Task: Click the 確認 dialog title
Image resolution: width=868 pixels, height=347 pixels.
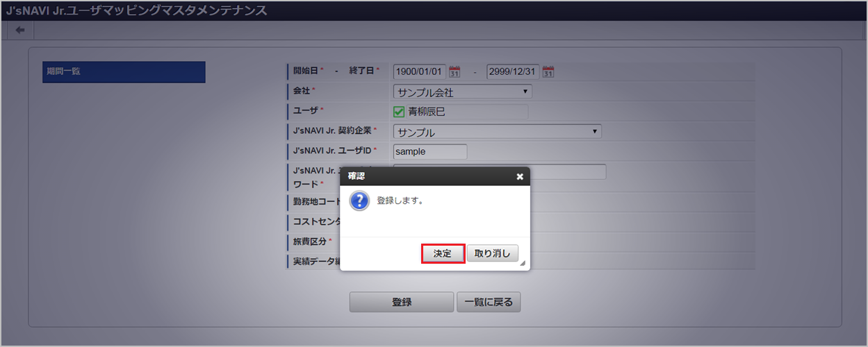Action: (x=356, y=176)
